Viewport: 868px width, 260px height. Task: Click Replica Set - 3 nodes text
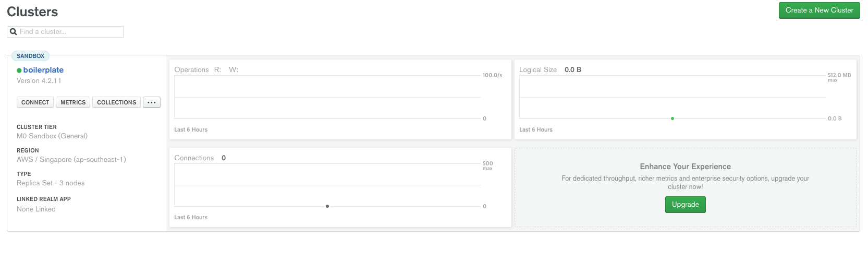(x=51, y=183)
